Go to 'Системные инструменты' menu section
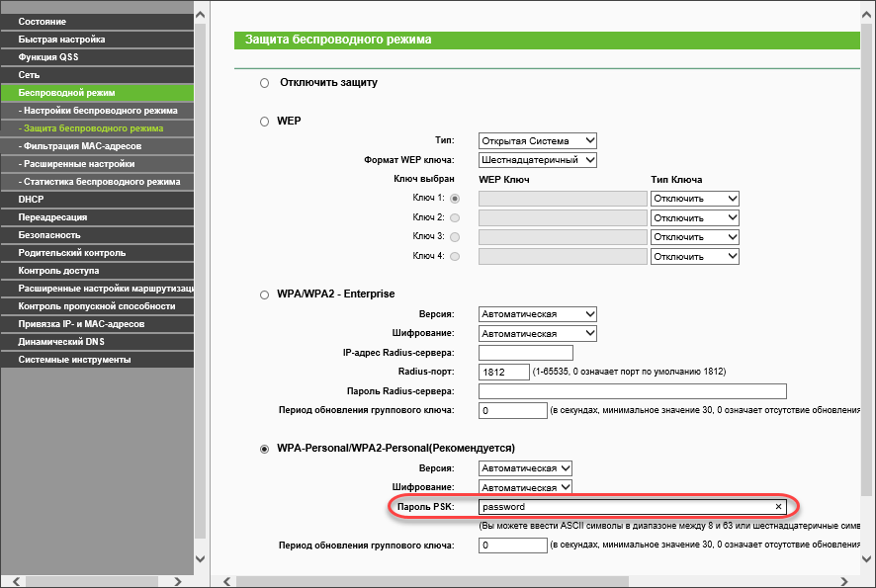 97,360
